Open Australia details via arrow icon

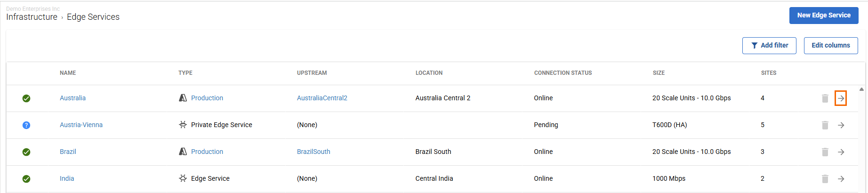[841, 98]
